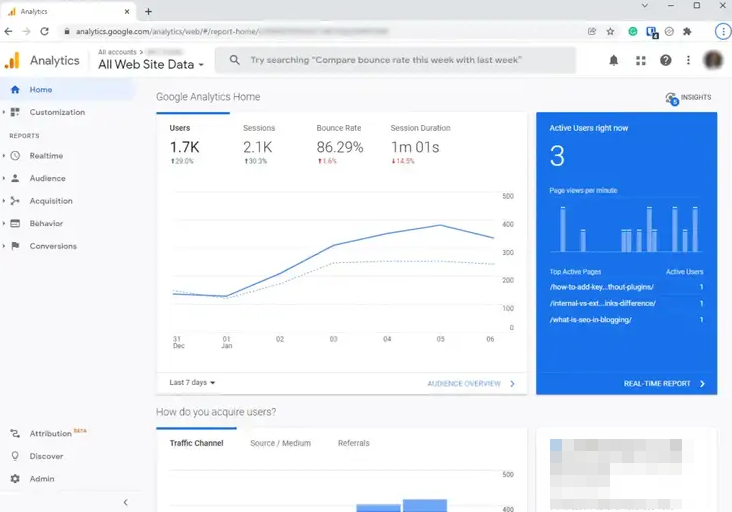The height and width of the screenshot is (512, 732).
Task: Click the Active Users right now count 3
Action: point(557,156)
